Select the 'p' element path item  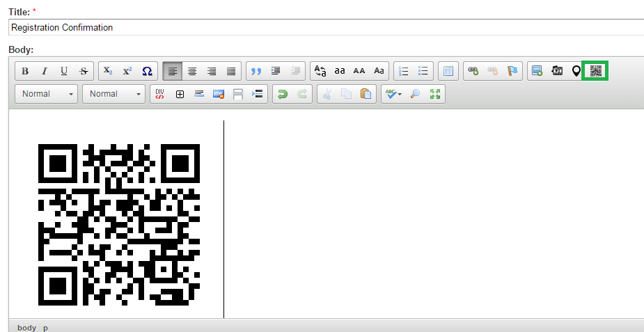pyautogui.click(x=45, y=328)
